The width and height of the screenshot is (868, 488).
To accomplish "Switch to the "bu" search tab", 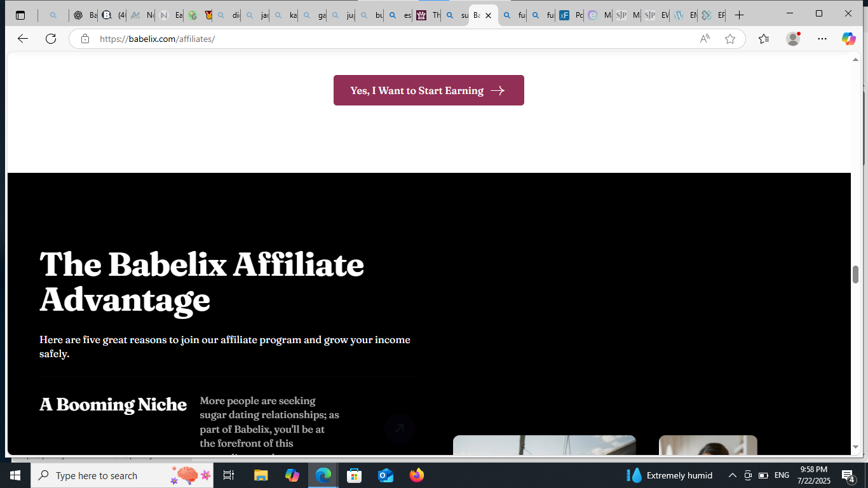I will [x=371, y=15].
